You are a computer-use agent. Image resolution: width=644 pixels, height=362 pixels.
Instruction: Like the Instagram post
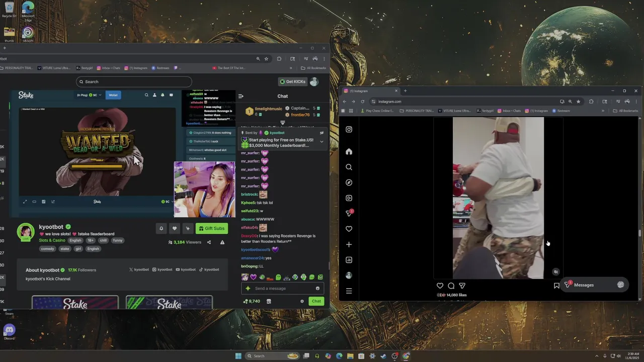coord(440,286)
